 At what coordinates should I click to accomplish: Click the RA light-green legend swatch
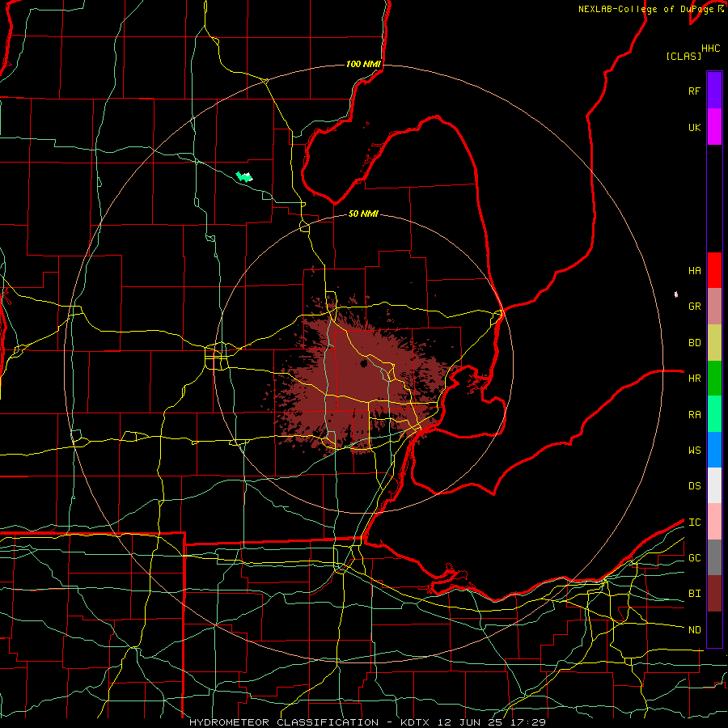click(x=714, y=414)
